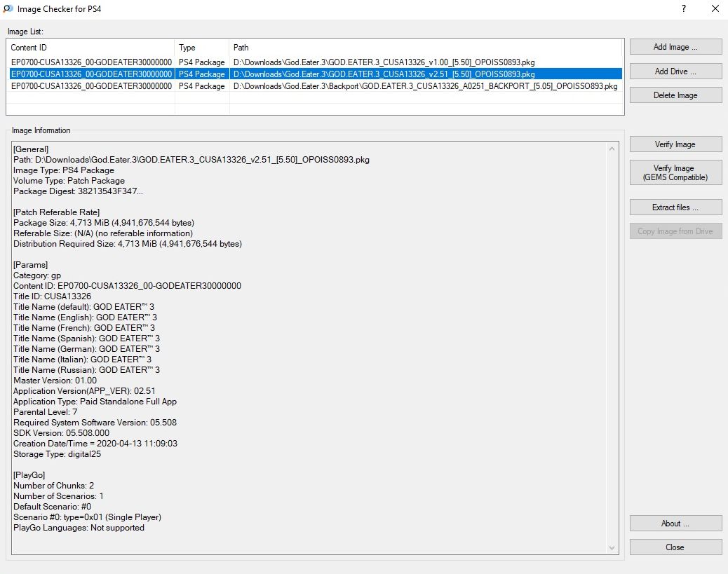Screen dimensions: 728x574
Task: Click the Number of Chunks: 2 line
Action: click(x=53, y=486)
